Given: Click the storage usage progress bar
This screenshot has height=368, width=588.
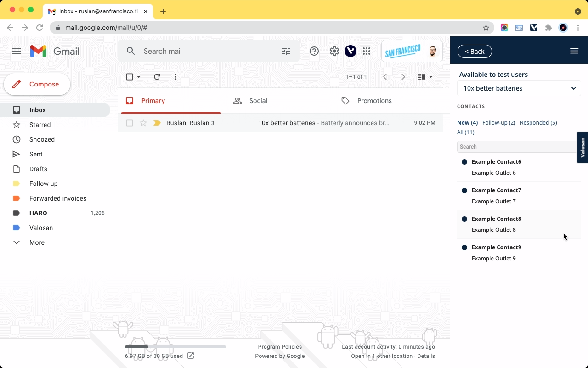Looking at the screenshot, I should pos(175,347).
